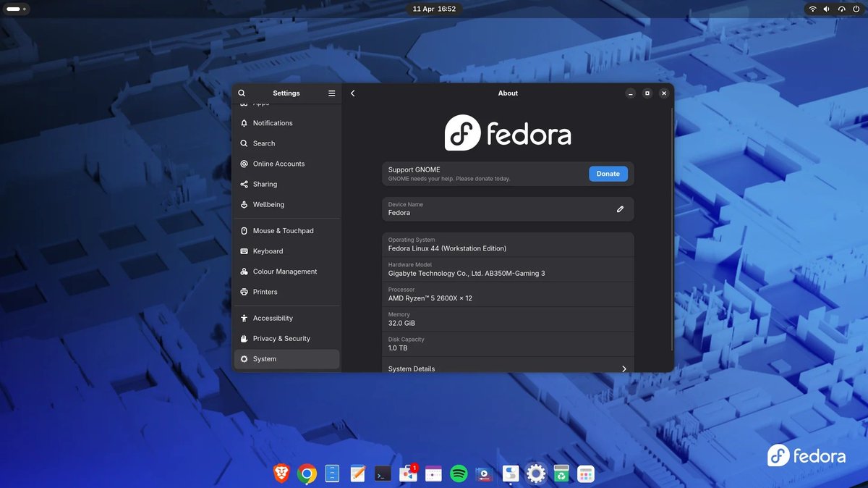The width and height of the screenshot is (868, 488).
Task: Select Notifications in Settings sidebar
Action: coord(286,123)
